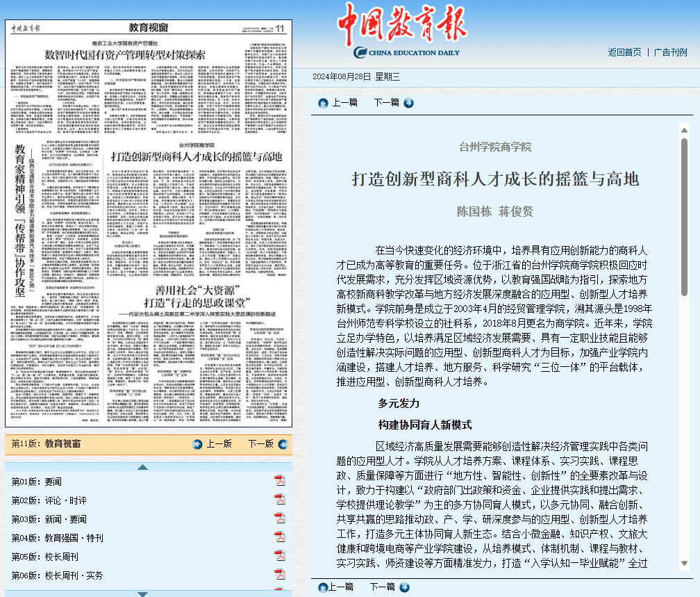The image size is (700, 597).
Task: Open the 第05版 校长周刊 PDF icon
Action: tap(280, 556)
